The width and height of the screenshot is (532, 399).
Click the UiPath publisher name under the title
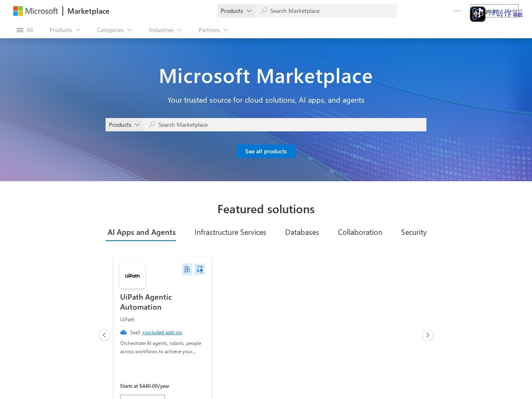point(127,320)
